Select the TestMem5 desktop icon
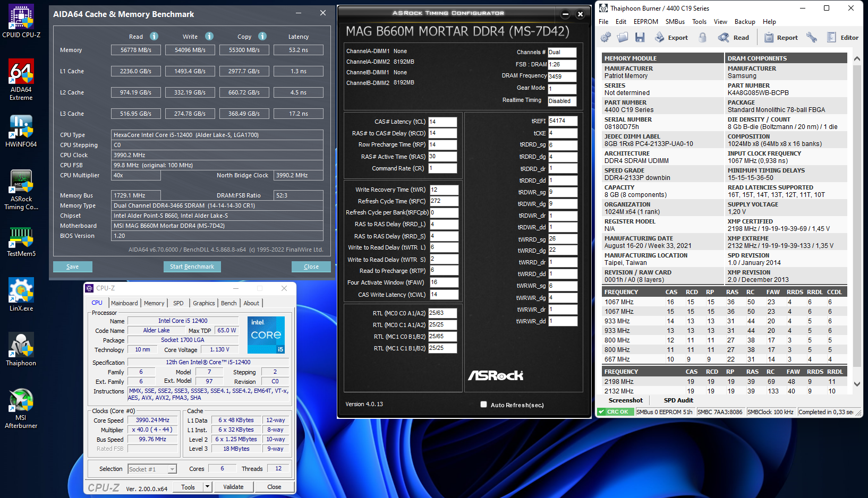The height and width of the screenshot is (498, 868). (x=21, y=242)
